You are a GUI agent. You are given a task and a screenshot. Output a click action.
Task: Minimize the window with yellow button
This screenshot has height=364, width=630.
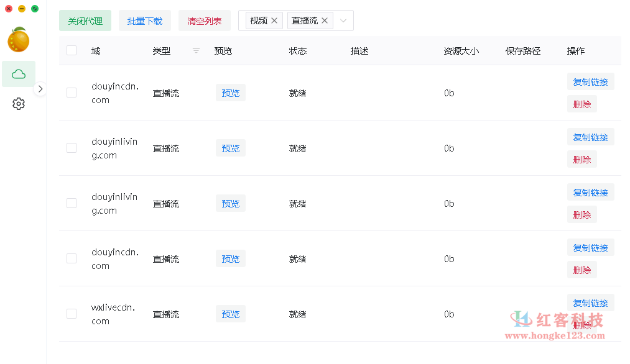22,9
